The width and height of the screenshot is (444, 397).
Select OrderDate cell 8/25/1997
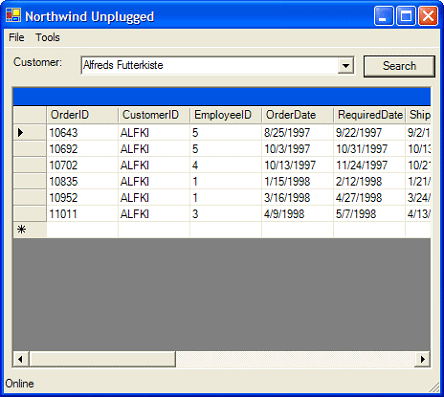pyautogui.click(x=297, y=132)
